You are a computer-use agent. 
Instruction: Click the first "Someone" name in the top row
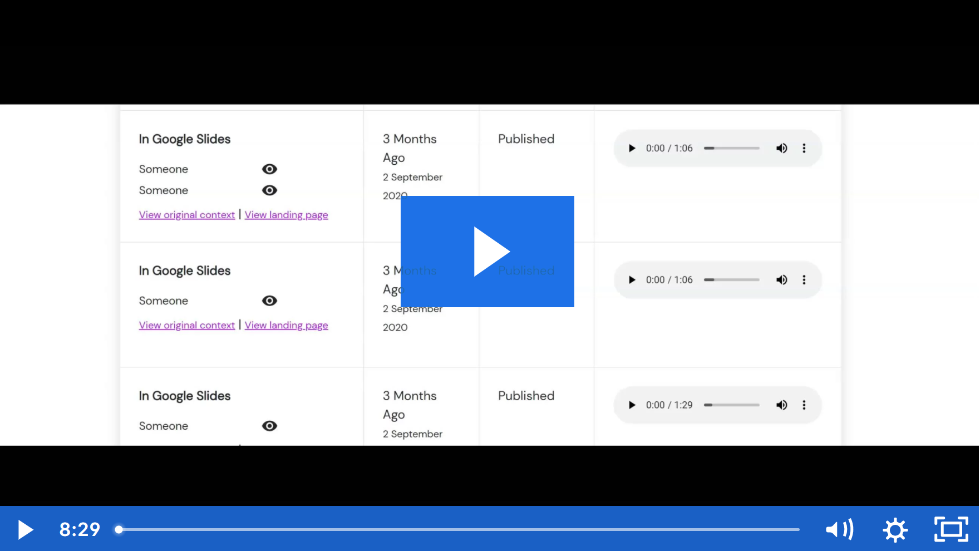164,169
